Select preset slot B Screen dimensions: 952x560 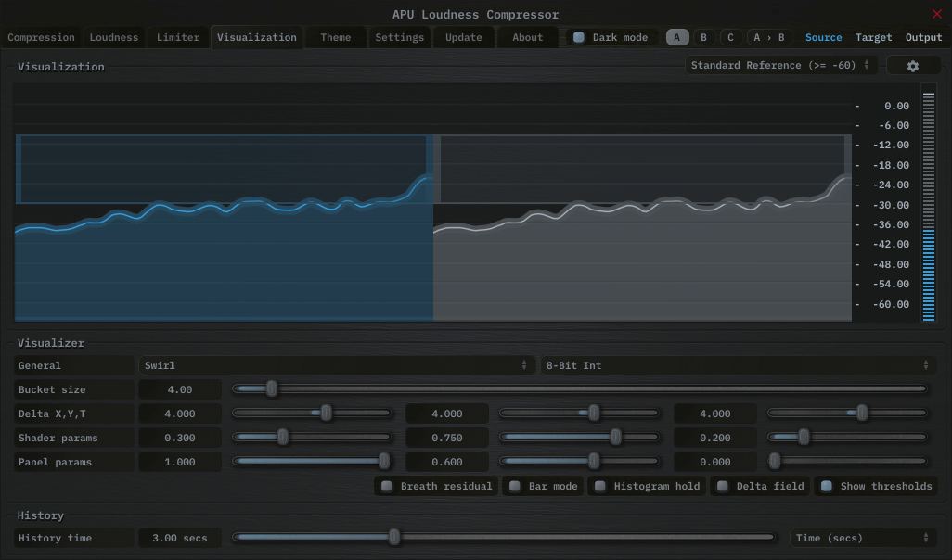(703, 38)
